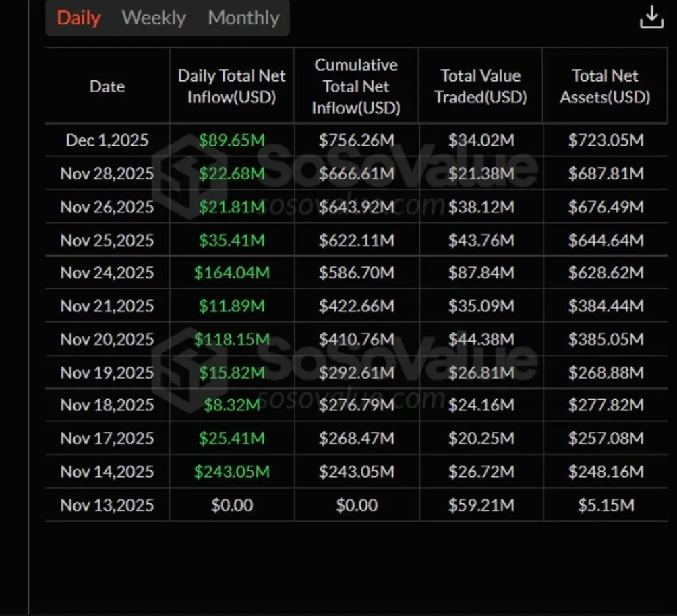This screenshot has width=677, height=616.
Task: Click the $89.65M daily inflow value
Action: [x=232, y=140]
